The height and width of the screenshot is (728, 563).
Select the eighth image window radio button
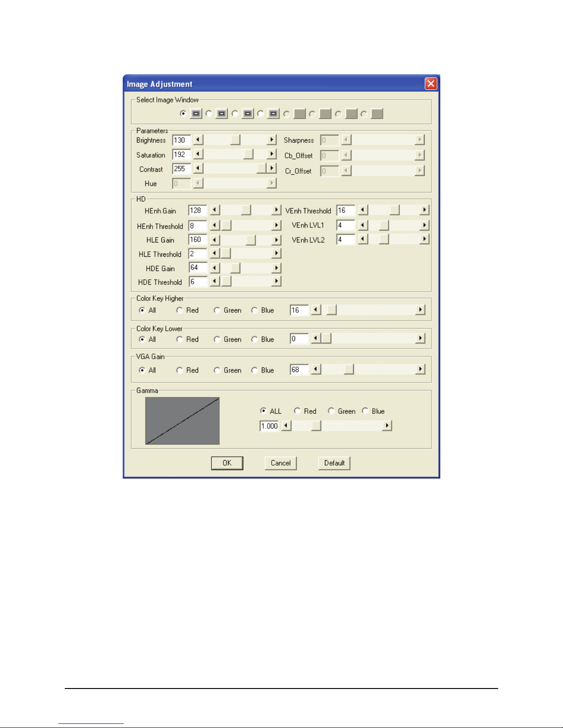364,113
